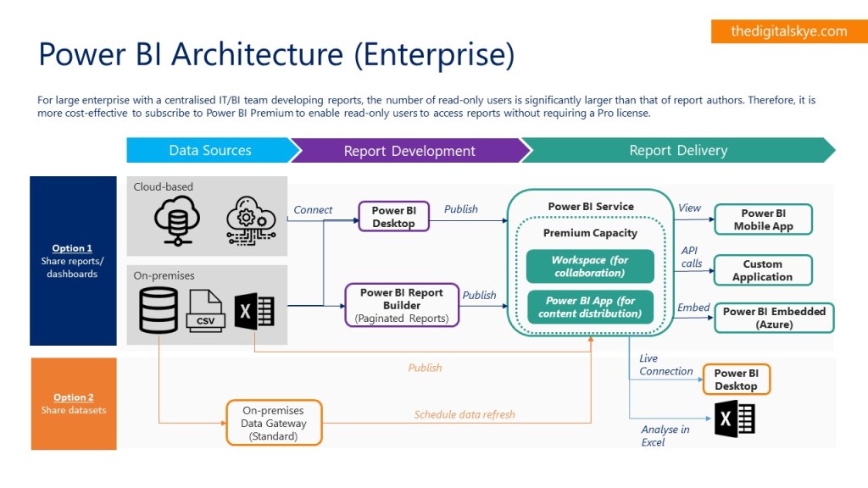868x488 pixels.
Task: Click the cloud database icon
Action: (x=177, y=219)
